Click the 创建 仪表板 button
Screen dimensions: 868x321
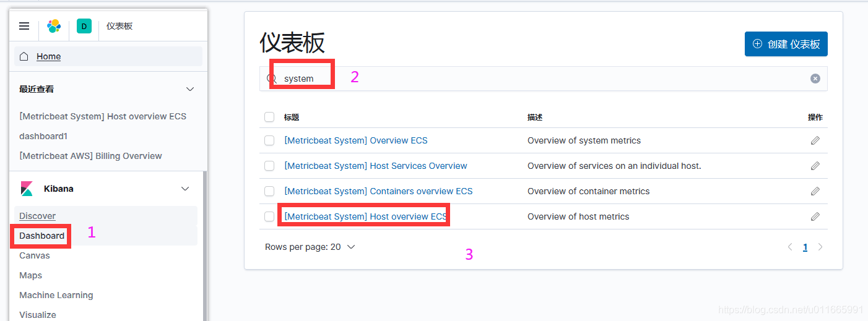(x=786, y=44)
